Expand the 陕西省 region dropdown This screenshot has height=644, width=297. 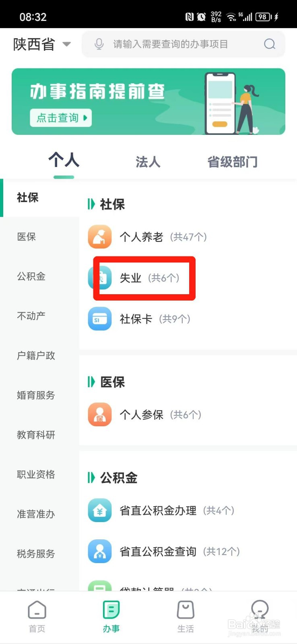coord(42,44)
